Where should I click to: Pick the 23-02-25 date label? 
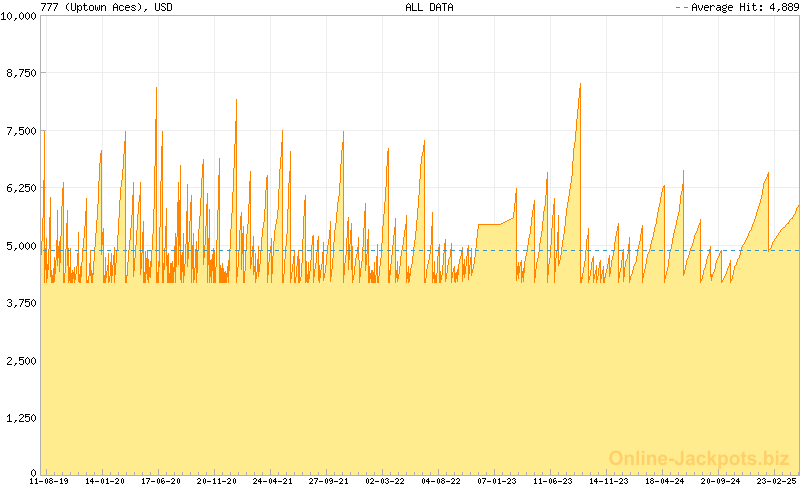point(774,481)
